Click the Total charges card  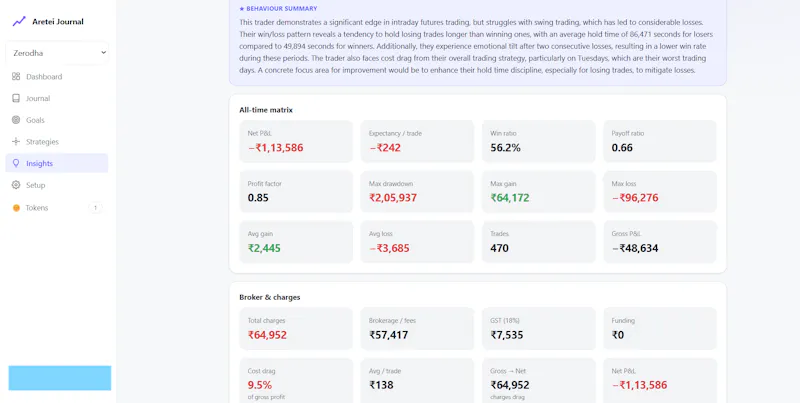pos(296,329)
